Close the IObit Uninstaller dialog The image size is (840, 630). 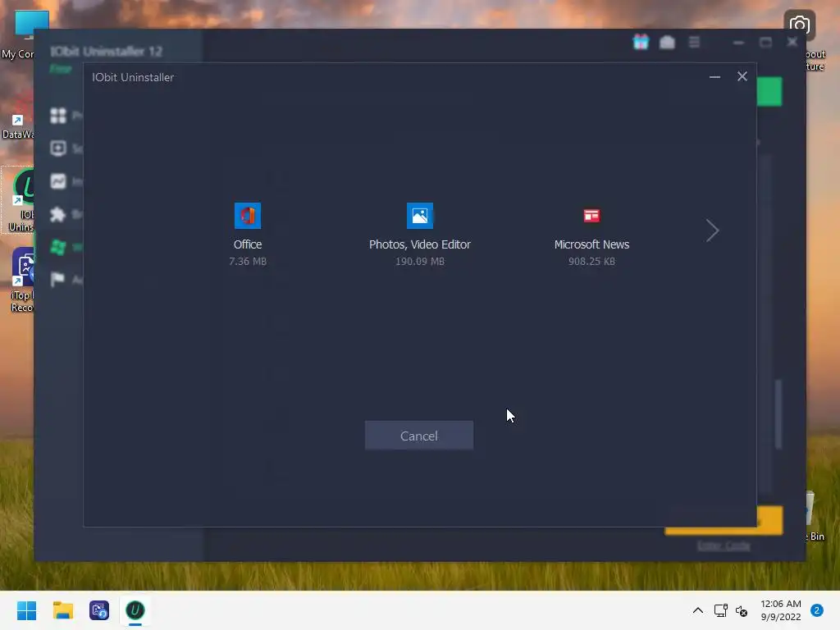click(742, 76)
